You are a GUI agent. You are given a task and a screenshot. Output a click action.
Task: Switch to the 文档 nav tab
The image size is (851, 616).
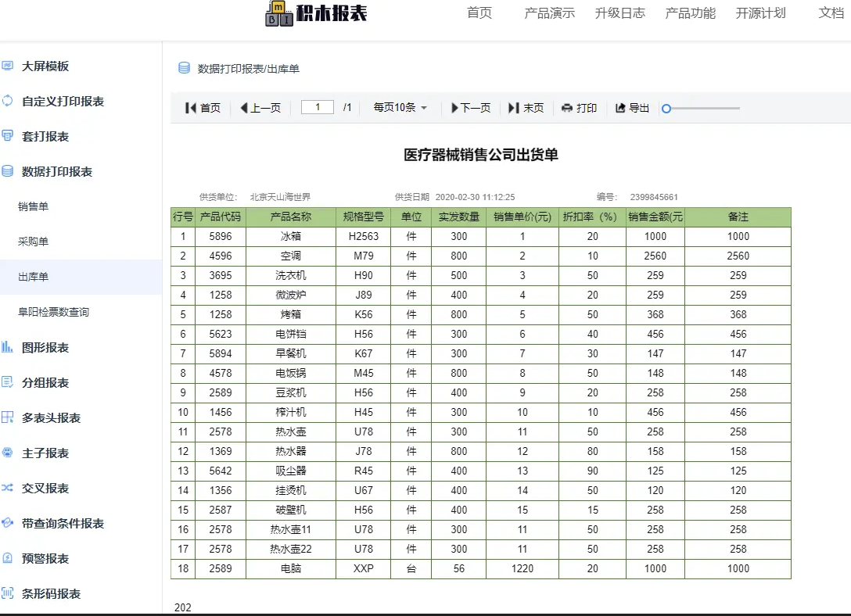click(x=831, y=13)
